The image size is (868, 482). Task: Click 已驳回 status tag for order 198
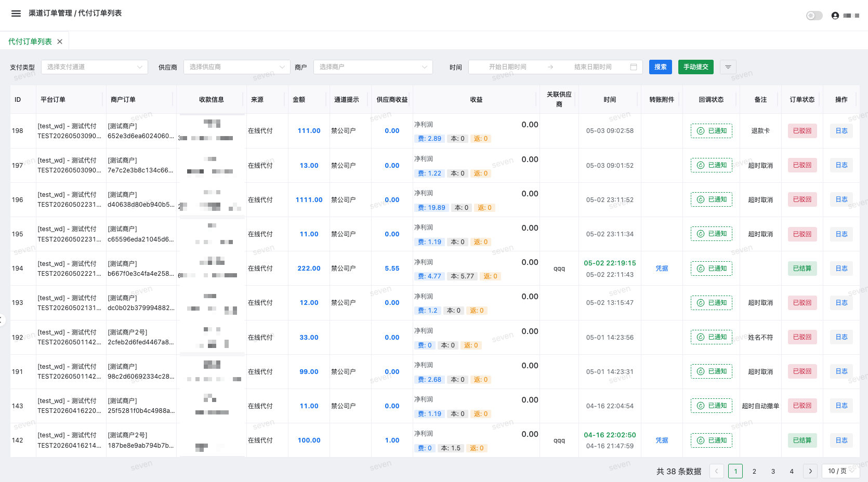tap(803, 131)
